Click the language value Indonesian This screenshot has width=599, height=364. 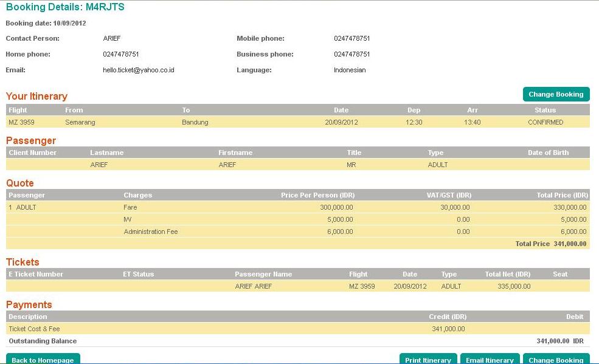click(350, 70)
